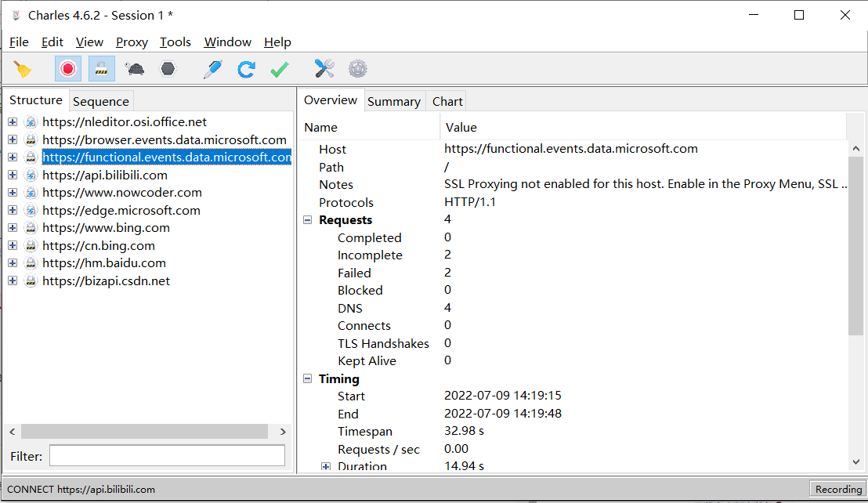868x503 pixels.
Task: Switch to the Sequence tab
Action: point(101,101)
